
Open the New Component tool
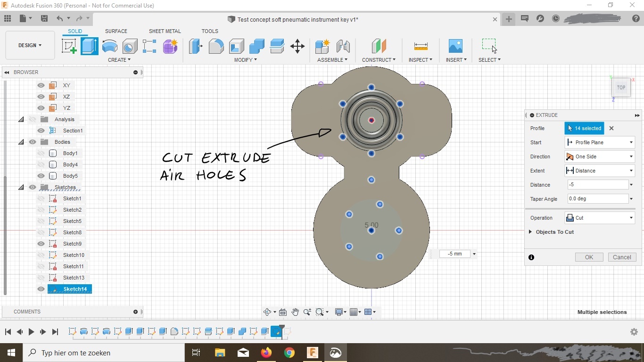[322, 46]
